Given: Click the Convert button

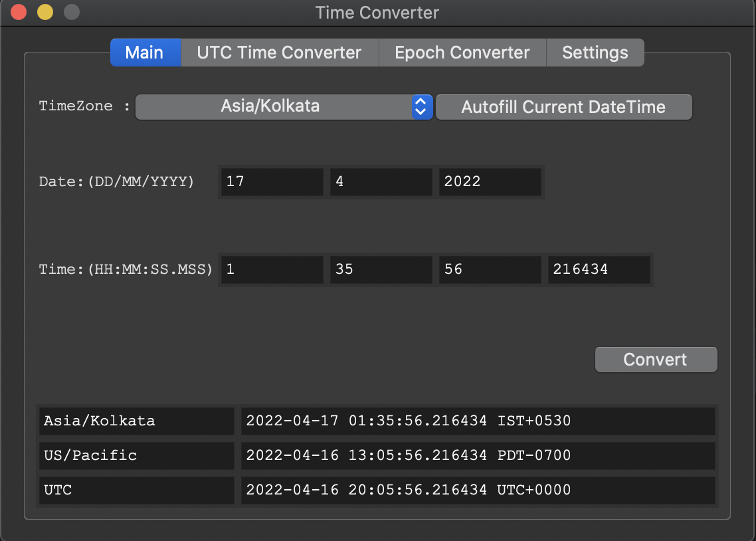Looking at the screenshot, I should click(x=656, y=360).
